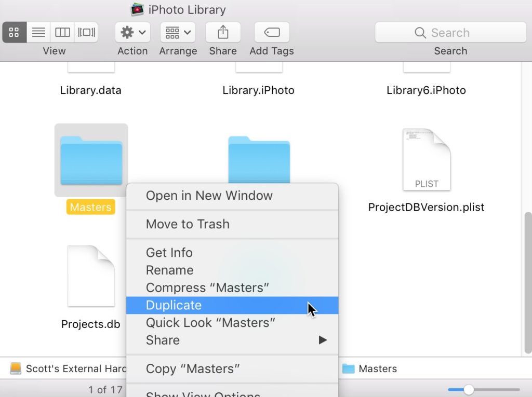The height and width of the screenshot is (397, 532).
Task: Adjust the icon size slider
Action: (x=469, y=388)
